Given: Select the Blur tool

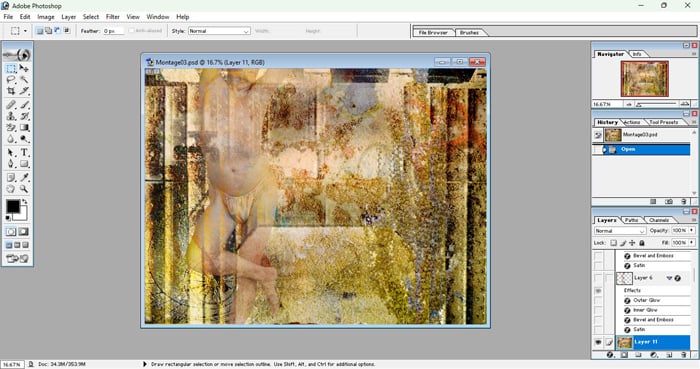Looking at the screenshot, I should (x=11, y=139).
